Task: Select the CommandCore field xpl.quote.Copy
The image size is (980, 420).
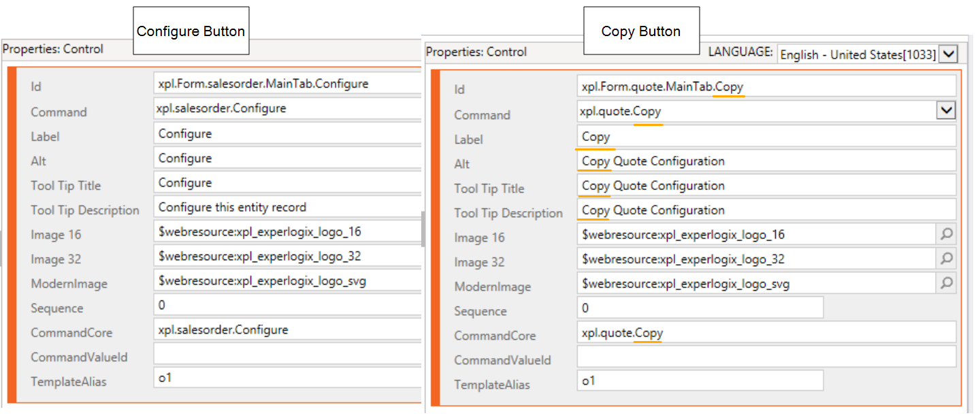Action: coord(766,332)
